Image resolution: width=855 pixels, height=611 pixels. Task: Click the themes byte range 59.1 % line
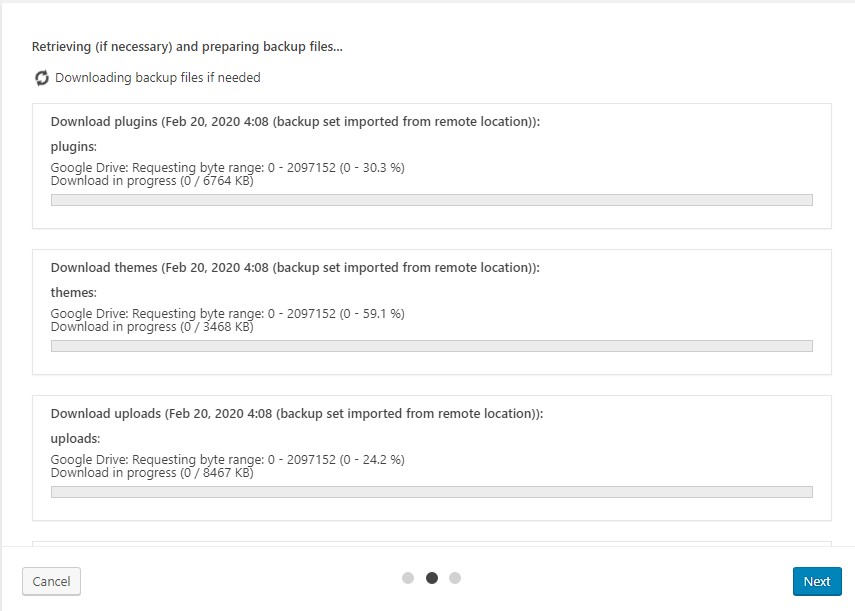[x=227, y=313]
